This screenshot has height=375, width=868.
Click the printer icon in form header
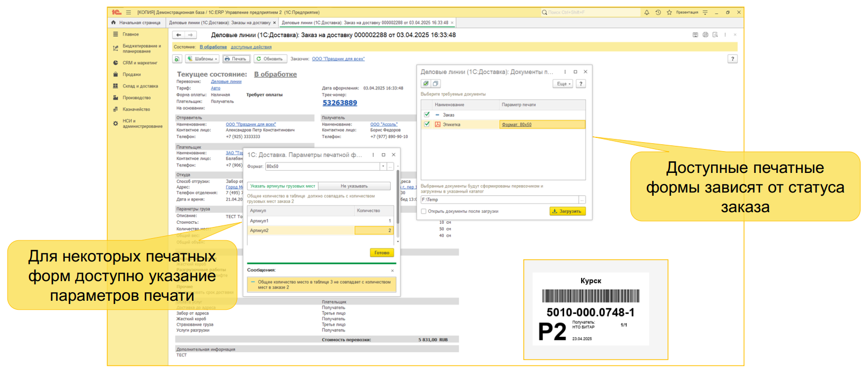[x=705, y=35]
